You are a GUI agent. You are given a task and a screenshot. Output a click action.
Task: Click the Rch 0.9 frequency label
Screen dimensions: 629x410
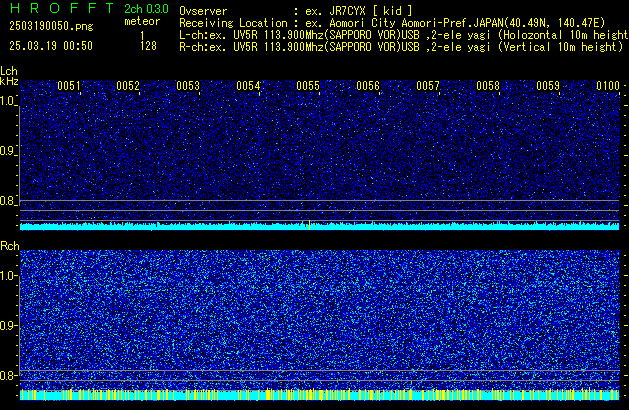tap(7, 325)
